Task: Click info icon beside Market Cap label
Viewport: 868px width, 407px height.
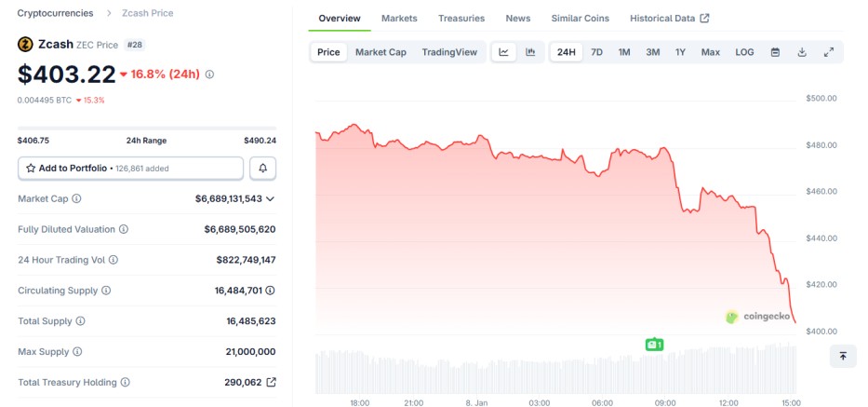Action: coord(76,198)
